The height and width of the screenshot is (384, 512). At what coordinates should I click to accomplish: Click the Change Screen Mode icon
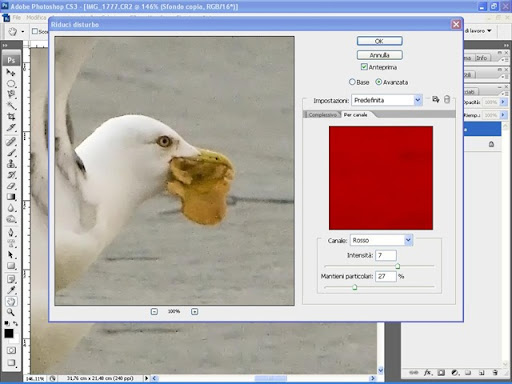[11, 362]
